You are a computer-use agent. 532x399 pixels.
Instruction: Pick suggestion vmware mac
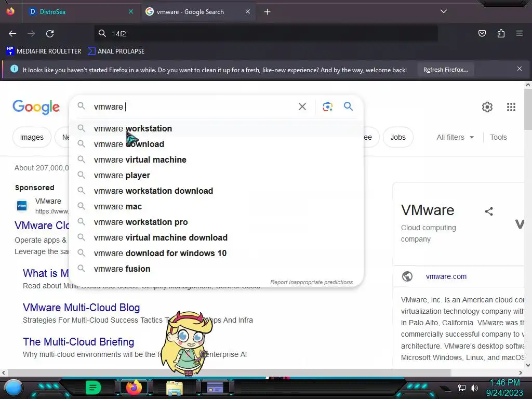(x=216, y=207)
